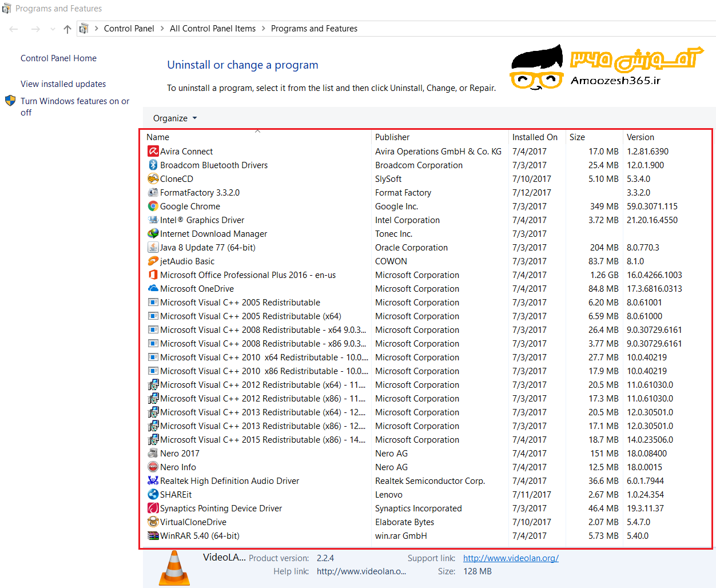
Task: Open View installed updates link
Action: [63, 84]
